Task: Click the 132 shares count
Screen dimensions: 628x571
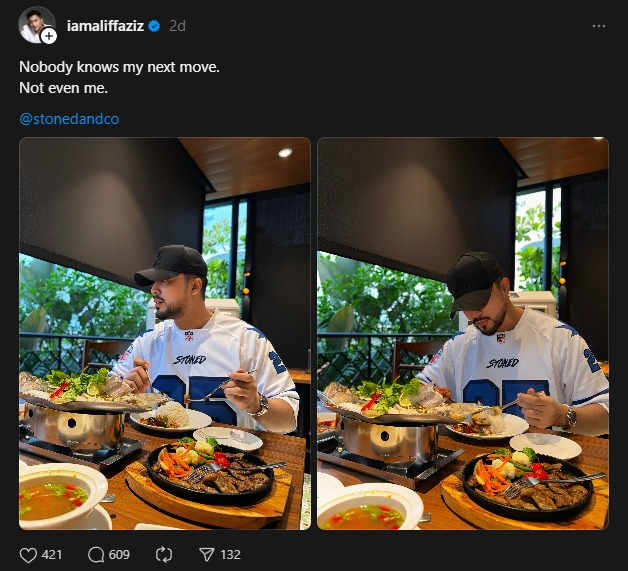Action: tap(230, 554)
